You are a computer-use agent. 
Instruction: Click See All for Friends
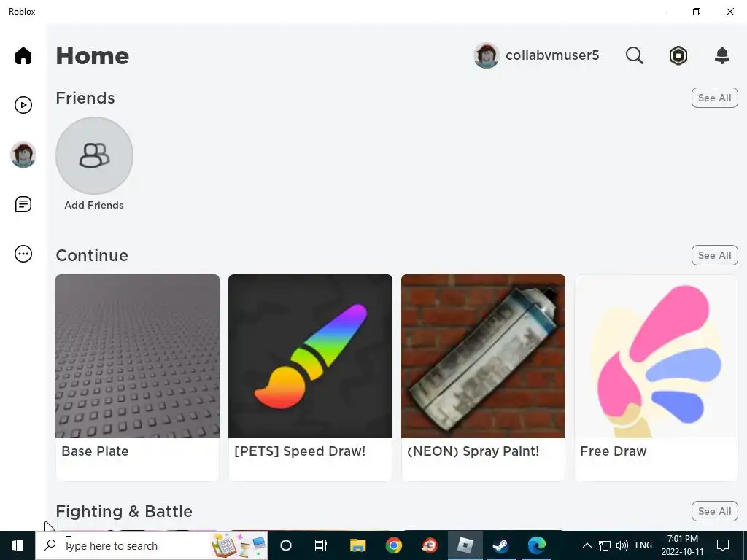tap(714, 98)
